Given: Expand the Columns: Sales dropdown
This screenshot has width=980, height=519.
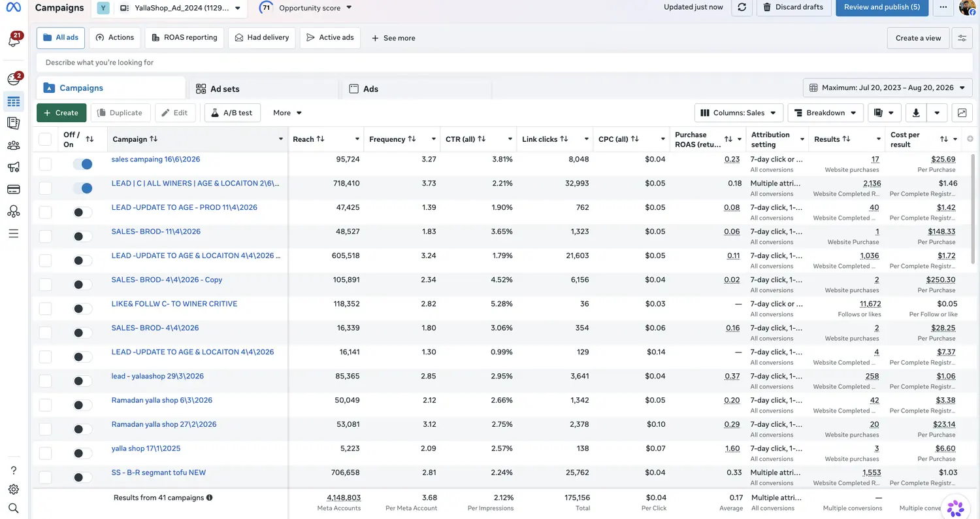Looking at the screenshot, I should (739, 112).
